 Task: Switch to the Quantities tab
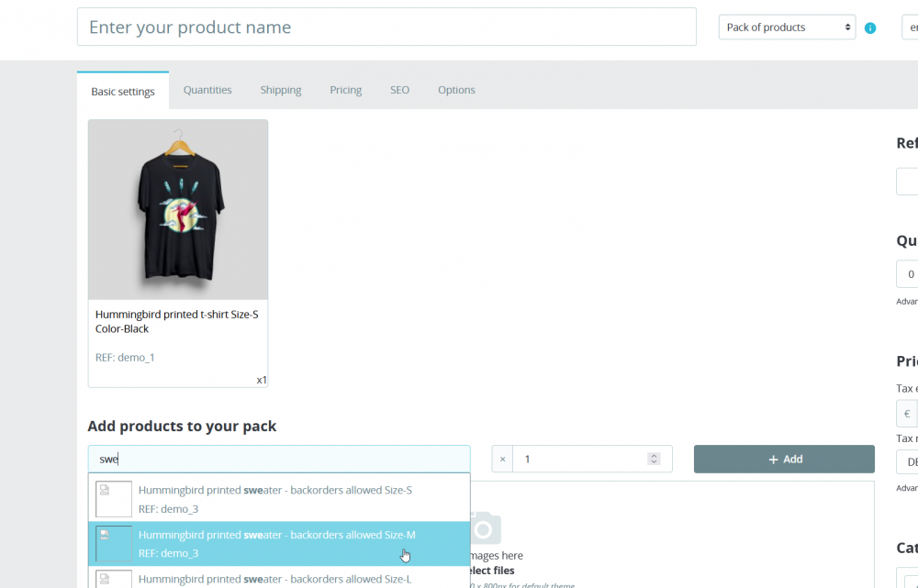[x=207, y=90]
